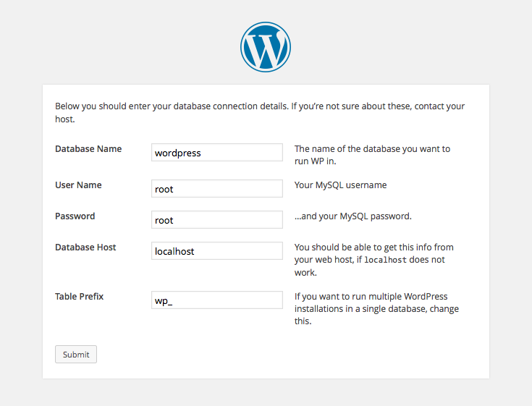
Task: Click the Database Host label
Action: pos(85,248)
